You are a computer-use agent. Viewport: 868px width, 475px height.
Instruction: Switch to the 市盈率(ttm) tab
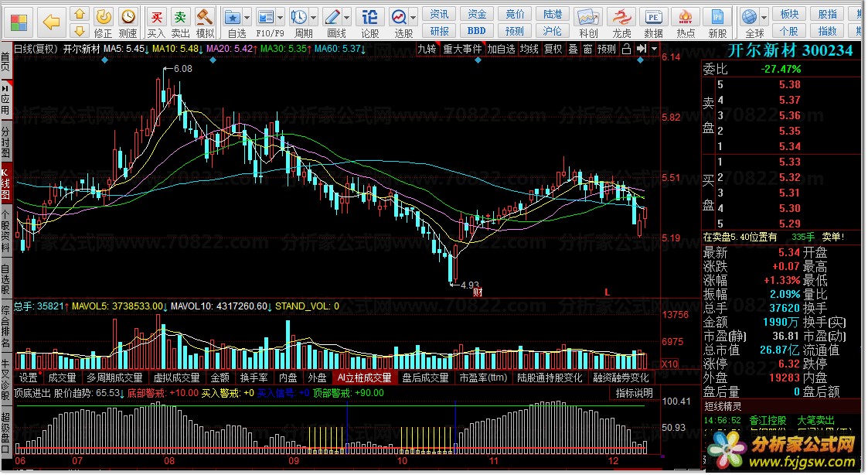tap(483, 378)
